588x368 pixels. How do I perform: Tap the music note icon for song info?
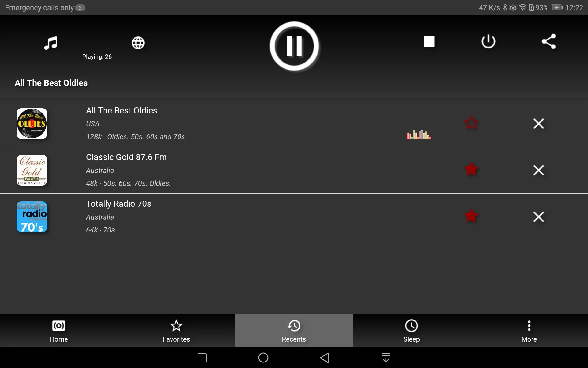point(51,42)
